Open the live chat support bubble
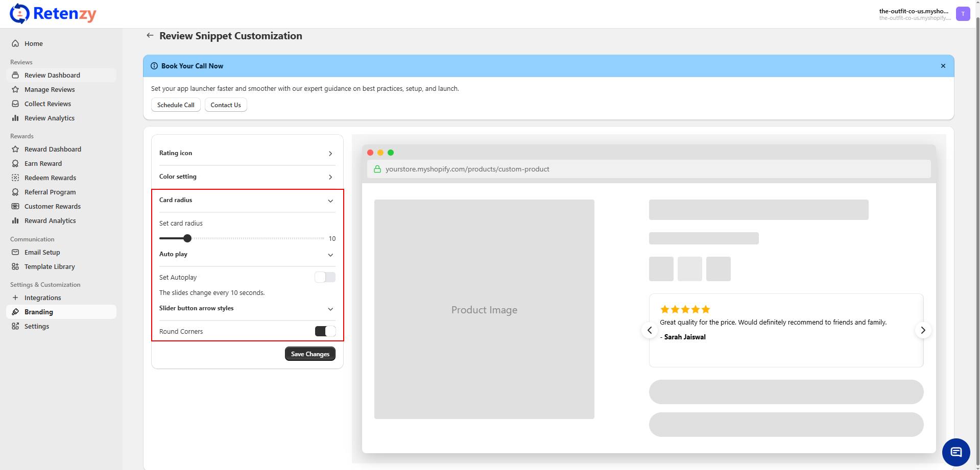This screenshot has width=980, height=470. [x=955, y=452]
